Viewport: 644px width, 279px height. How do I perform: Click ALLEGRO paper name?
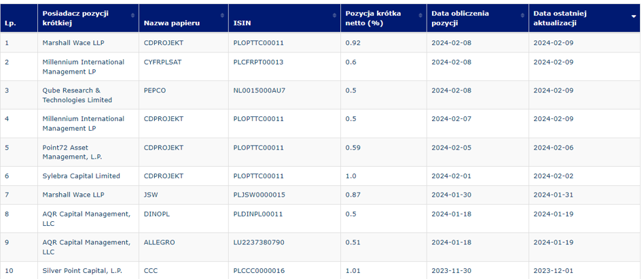click(x=160, y=242)
